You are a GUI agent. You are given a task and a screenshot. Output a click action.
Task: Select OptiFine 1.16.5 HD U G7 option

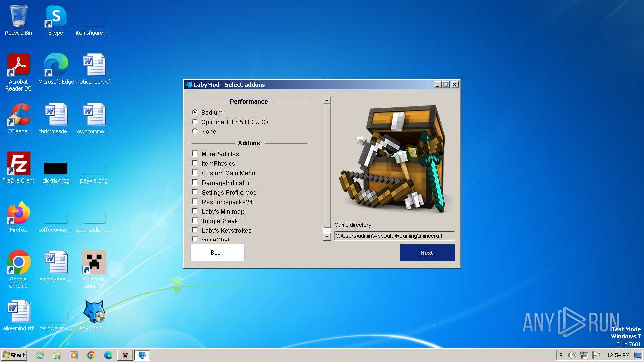195,122
